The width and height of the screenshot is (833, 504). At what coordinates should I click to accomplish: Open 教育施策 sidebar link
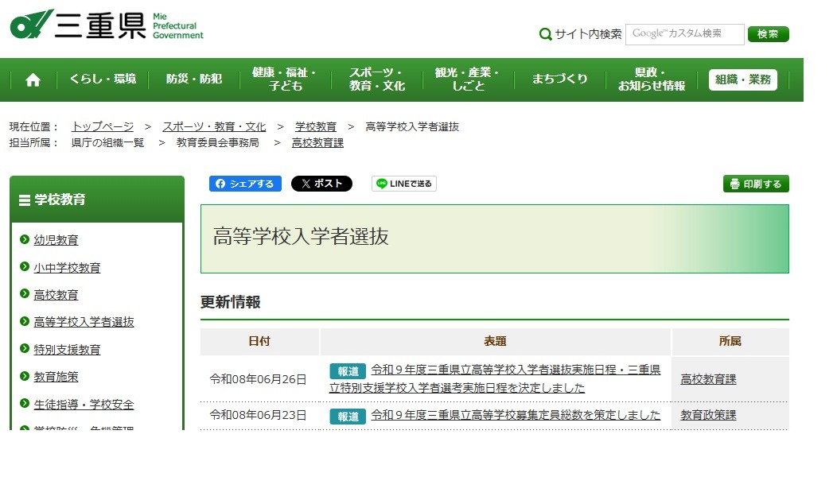[x=56, y=377]
